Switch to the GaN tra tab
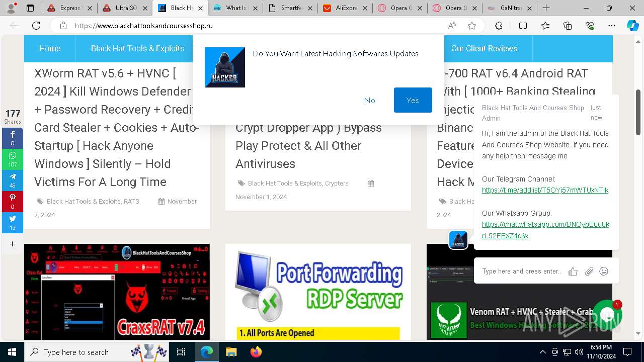Viewport: 644px width, 362px height. tap(510, 8)
